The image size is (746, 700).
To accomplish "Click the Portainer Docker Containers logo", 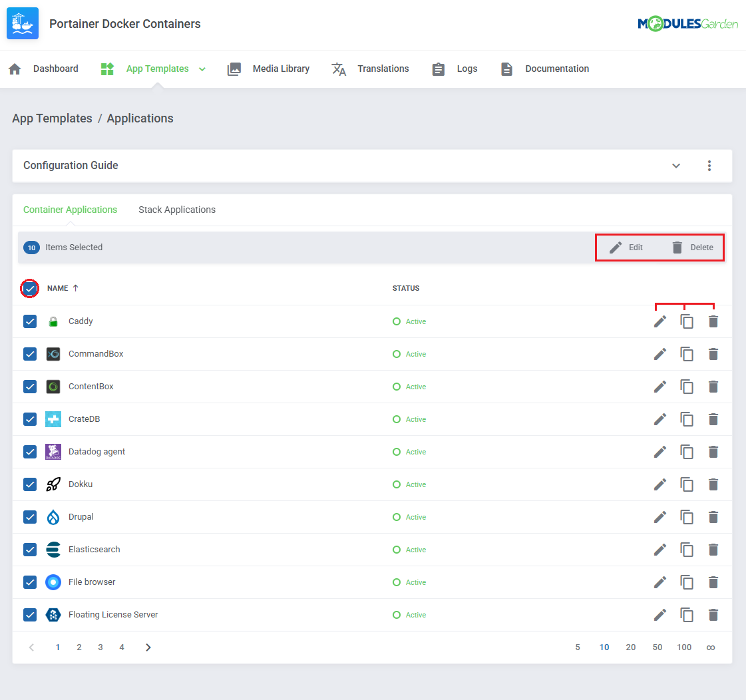I will [23, 23].
